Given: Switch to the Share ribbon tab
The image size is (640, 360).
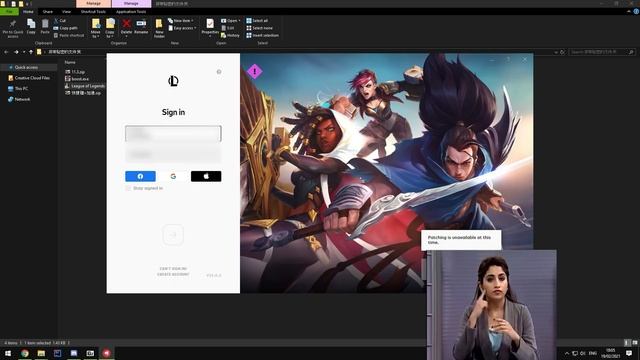Looking at the screenshot, I should point(48,11).
